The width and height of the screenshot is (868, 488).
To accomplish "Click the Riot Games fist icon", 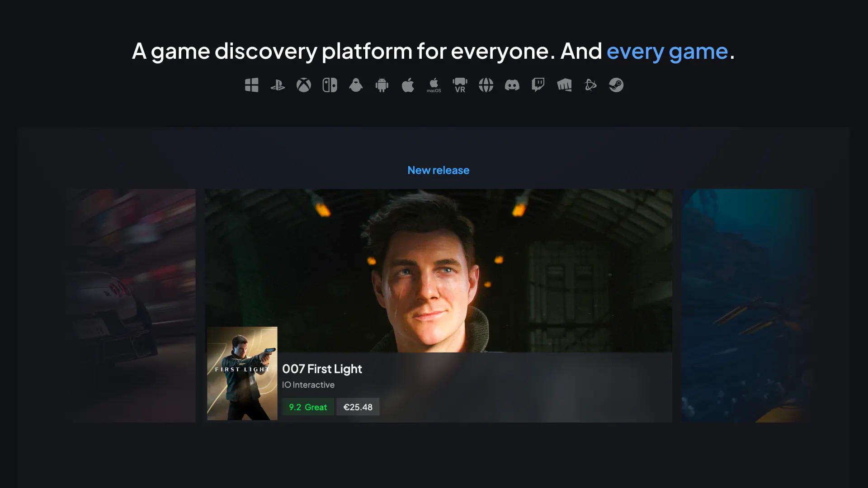I will coord(564,85).
